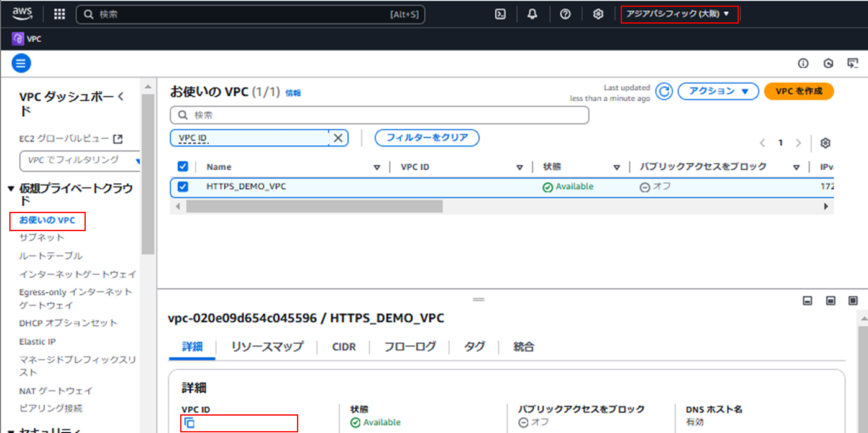Click the VPC を作成 button
Image resolution: width=868 pixels, height=433 pixels.
(799, 91)
